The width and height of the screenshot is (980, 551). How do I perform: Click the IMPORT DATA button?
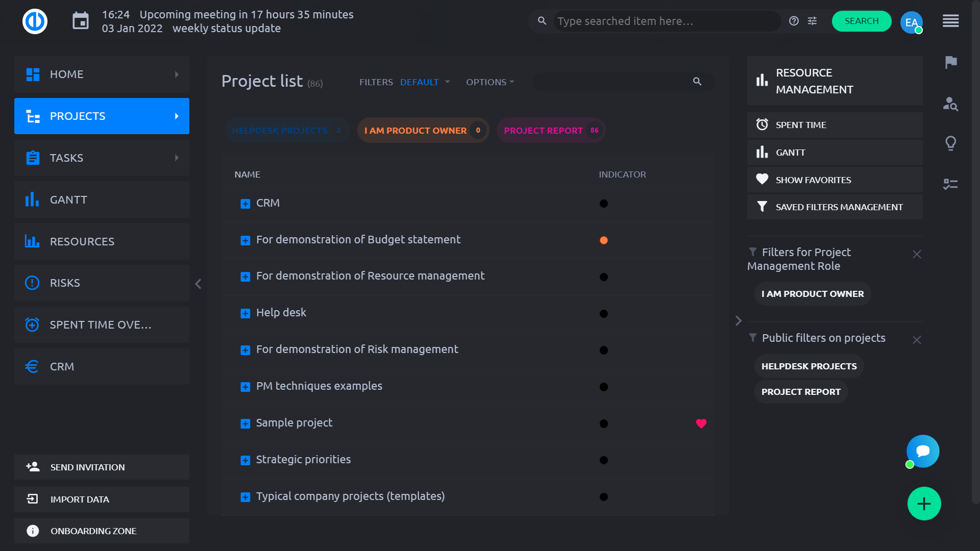[x=102, y=499]
